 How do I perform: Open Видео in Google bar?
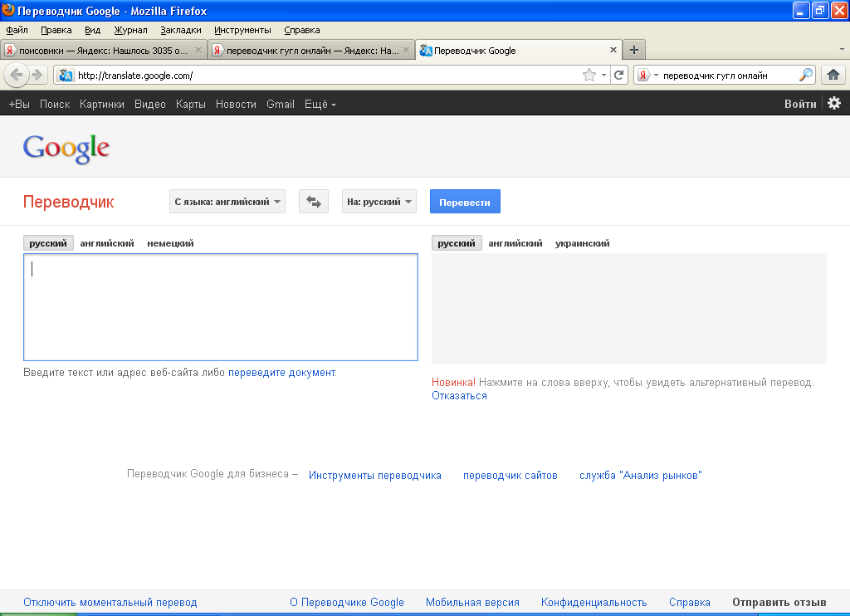pyautogui.click(x=149, y=104)
